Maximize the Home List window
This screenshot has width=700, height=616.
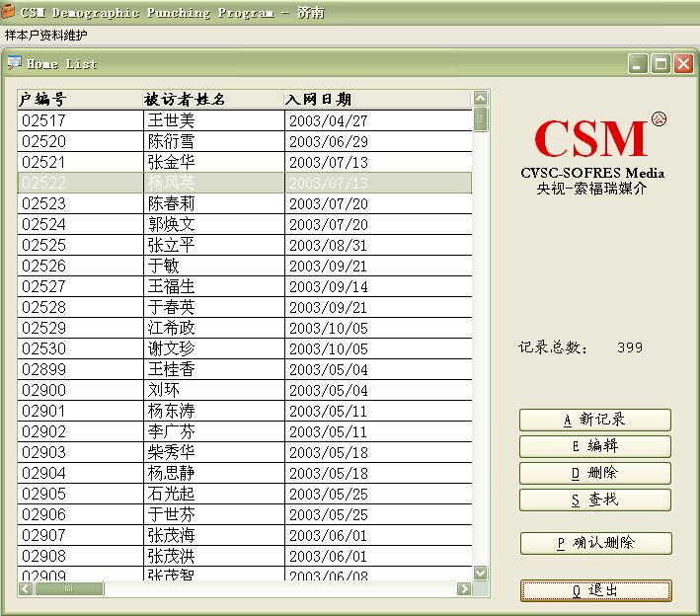click(x=661, y=64)
